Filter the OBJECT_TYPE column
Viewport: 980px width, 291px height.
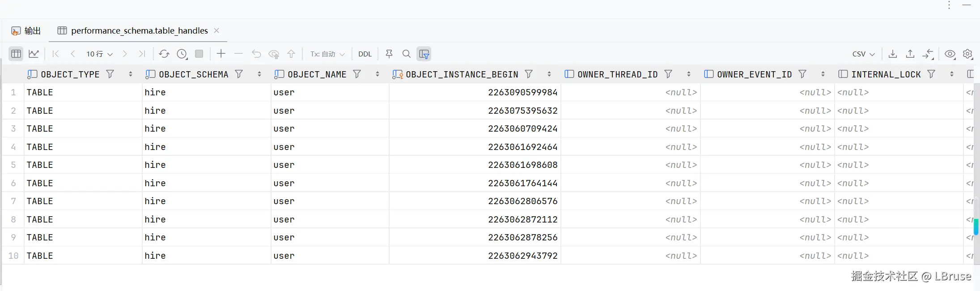pyautogui.click(x=110, y=74)
